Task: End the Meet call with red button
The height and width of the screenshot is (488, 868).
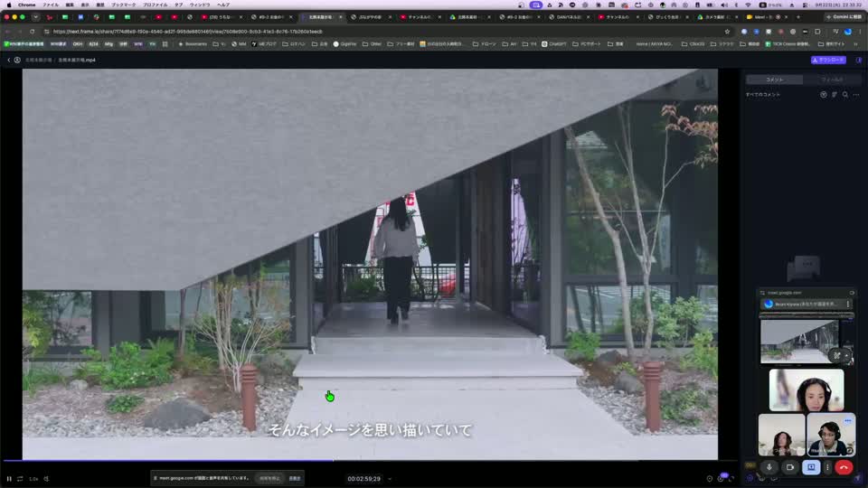Action: coord(844,467)
